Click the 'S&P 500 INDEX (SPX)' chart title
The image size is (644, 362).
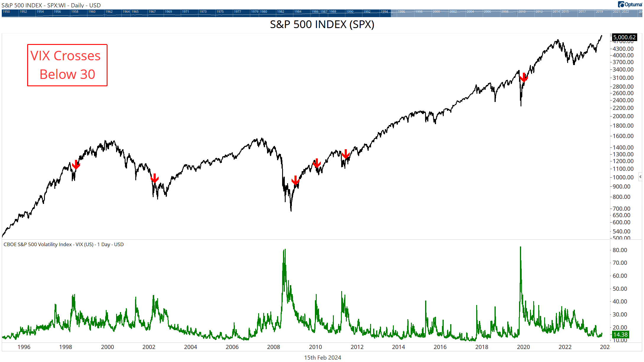(322, 24)
